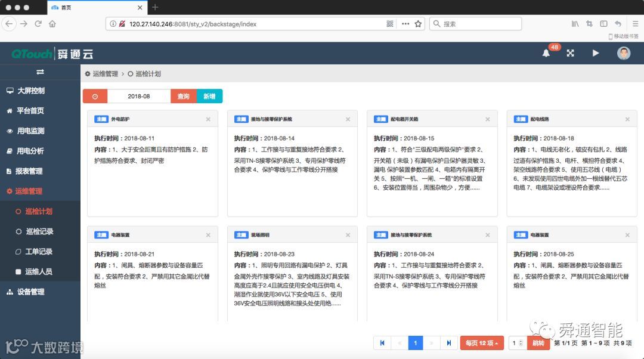Click the page number stepper arrows

click(x=521, y=343)
